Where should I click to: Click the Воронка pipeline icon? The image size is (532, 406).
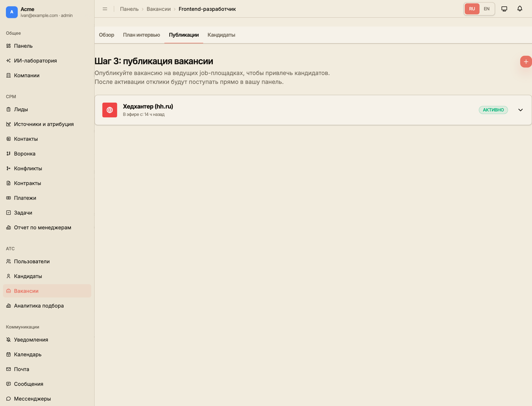click(x=9, y=154)
